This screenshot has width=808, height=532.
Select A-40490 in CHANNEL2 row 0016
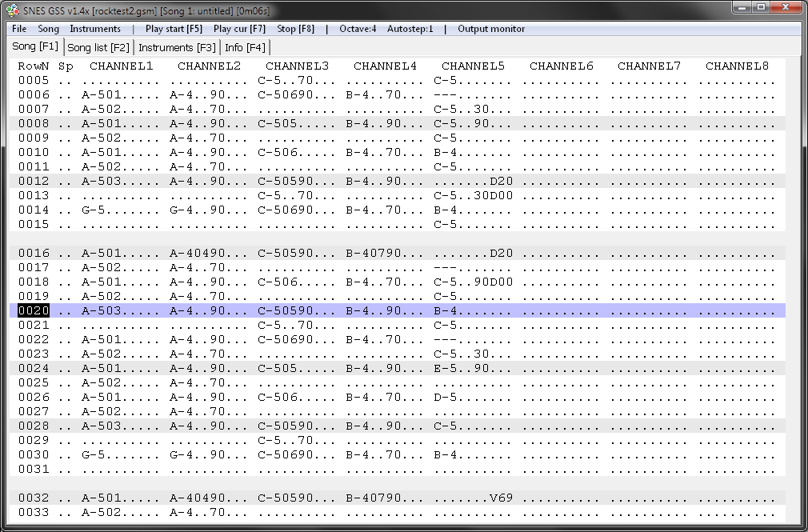click(198, 253)
